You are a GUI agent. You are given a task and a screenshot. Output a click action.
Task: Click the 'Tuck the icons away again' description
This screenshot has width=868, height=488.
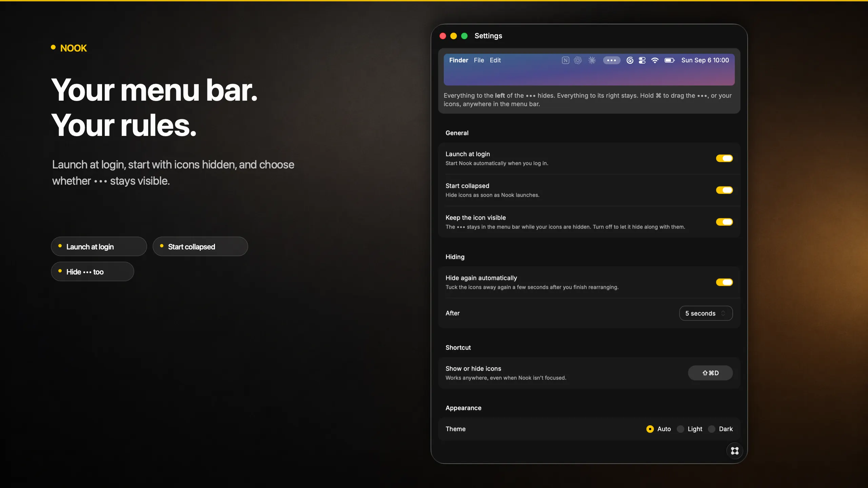click(532, 287)
